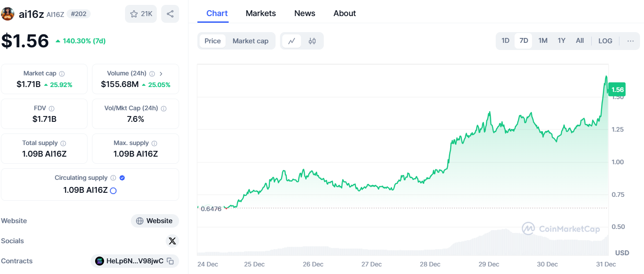Switch to the Markets tab

point(261,13)
